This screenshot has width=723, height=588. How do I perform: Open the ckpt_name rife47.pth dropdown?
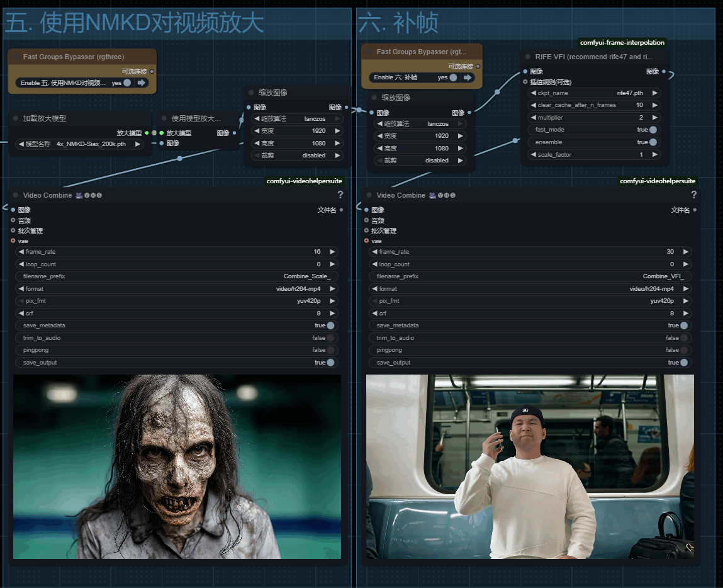594,93
